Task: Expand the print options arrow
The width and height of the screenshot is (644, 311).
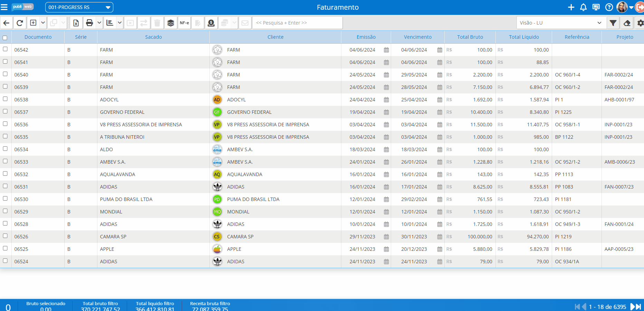Action: click(99, 23)
